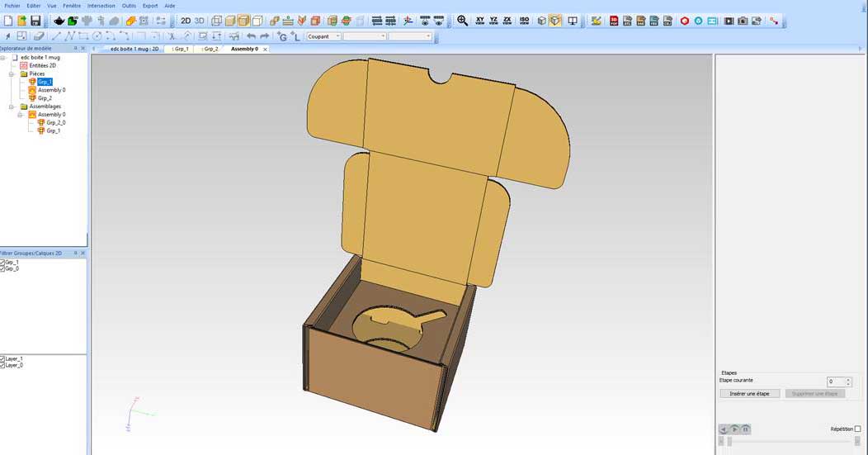Collapse the Assemblages folder node
This screenshot has height=455, width=868.
(x=12, y=107)
